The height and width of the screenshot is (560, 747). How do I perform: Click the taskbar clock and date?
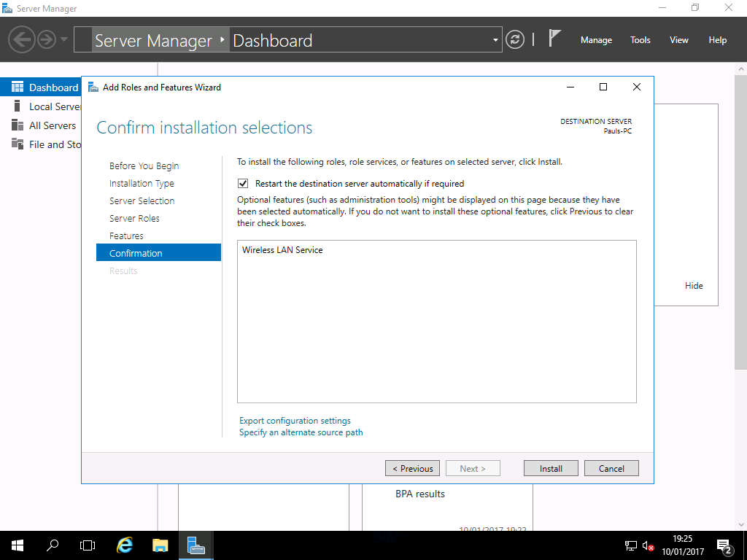point(683,545)
